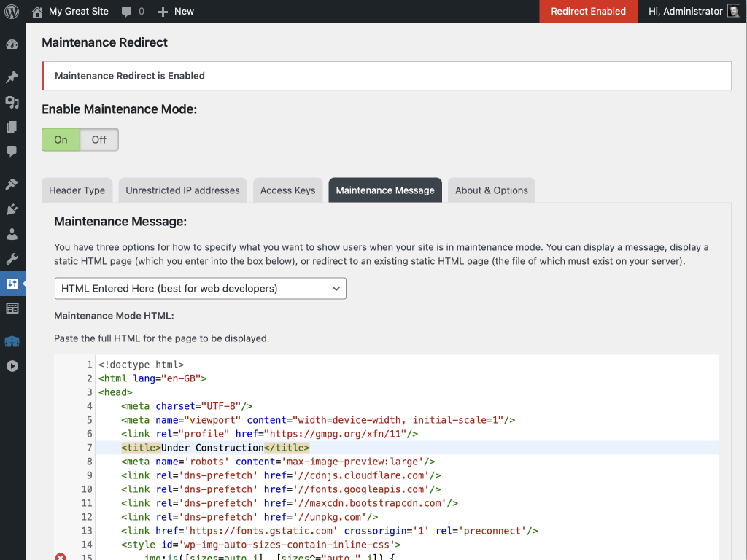Switch to the Access Keys tab
The width and height of the screenshot is (747, 560).
click(287, 190)
